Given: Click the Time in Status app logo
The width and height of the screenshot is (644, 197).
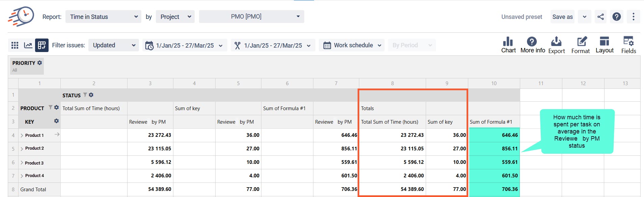Looking at the screenshot, I should [x=21, y=16].
